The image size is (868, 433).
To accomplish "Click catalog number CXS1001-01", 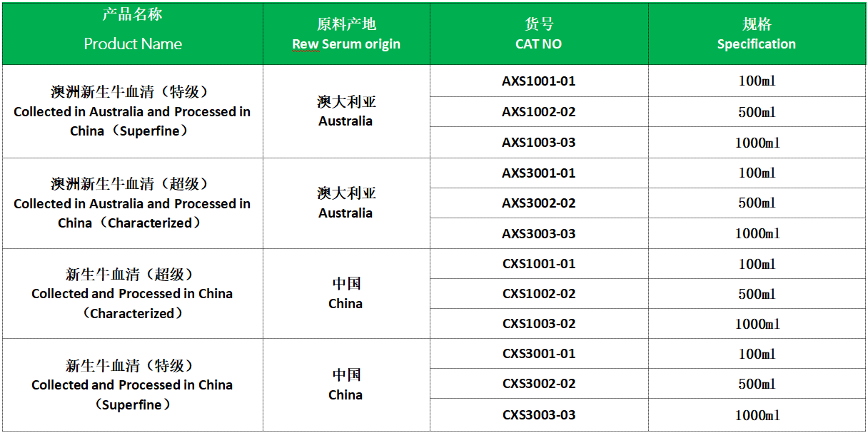I will tap(539, 264).
